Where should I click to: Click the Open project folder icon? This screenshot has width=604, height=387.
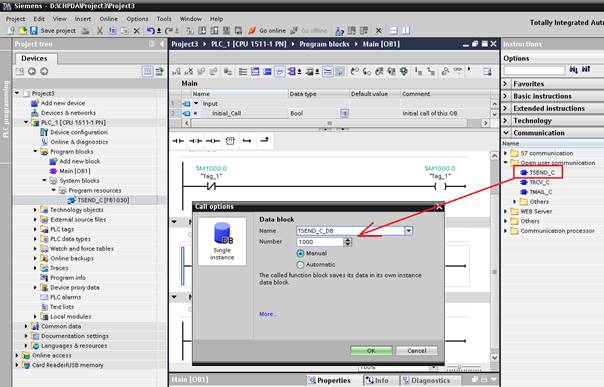point(22,30)
